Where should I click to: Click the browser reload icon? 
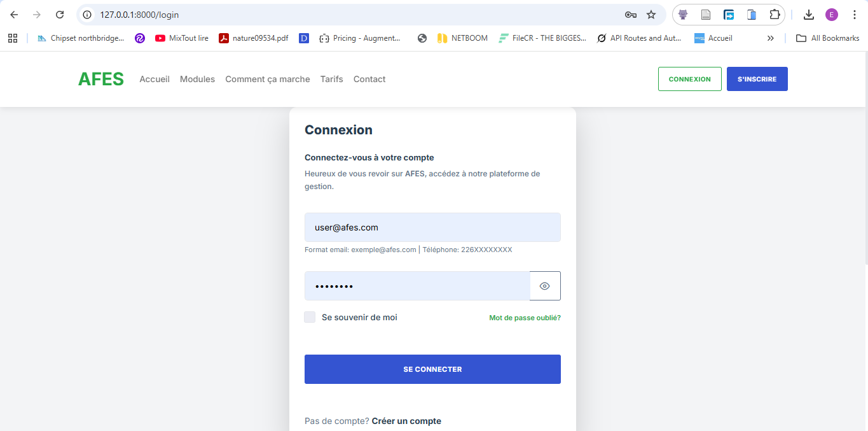tap(60, 15)
